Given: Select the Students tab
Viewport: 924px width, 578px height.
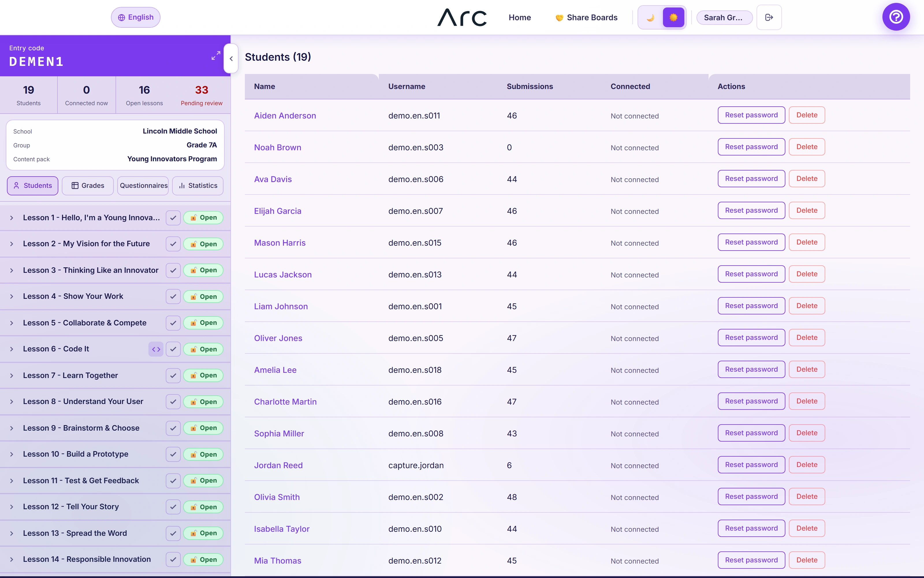Looking at the screenshot, I should pyautogui.click(x=32, y=186).
